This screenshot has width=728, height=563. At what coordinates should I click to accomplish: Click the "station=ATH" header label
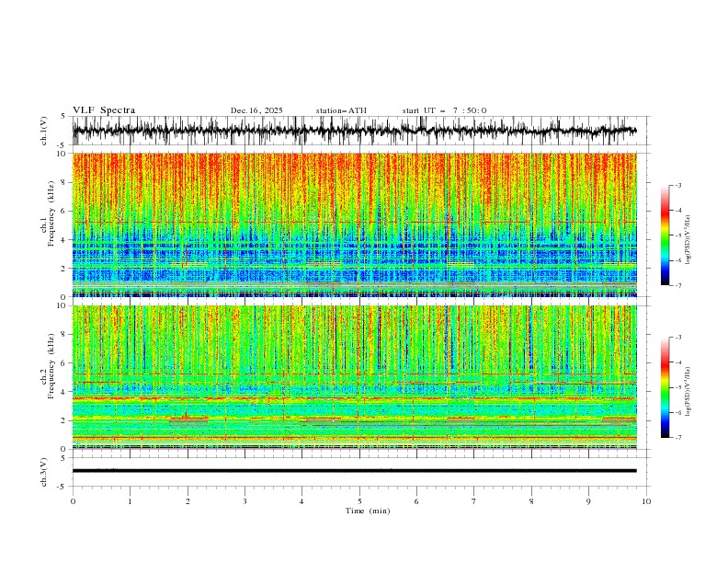click(341, 110)
